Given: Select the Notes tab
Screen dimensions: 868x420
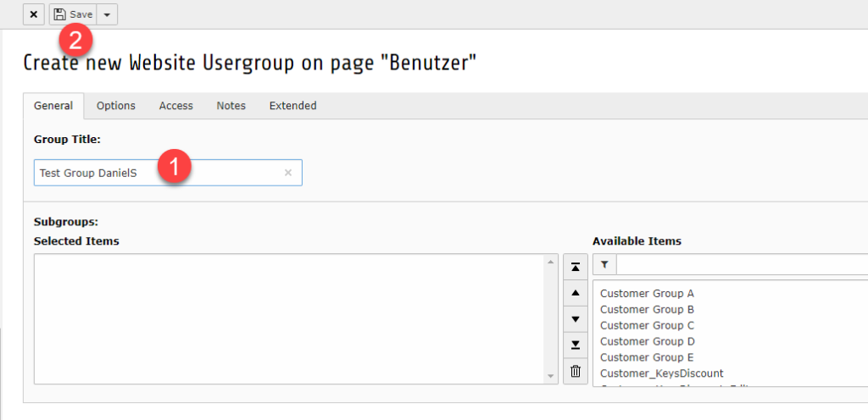Looking at the screenshot, I should tap(231, 106).
